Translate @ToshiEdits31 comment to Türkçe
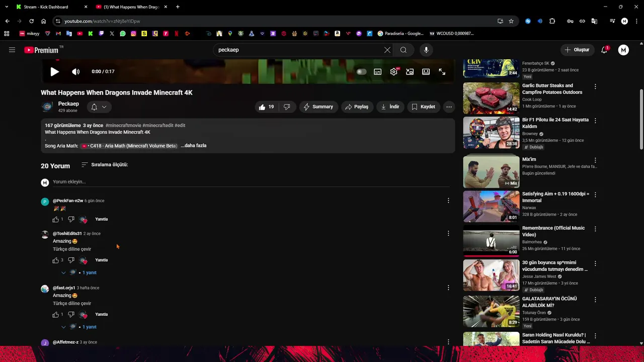 72,249
